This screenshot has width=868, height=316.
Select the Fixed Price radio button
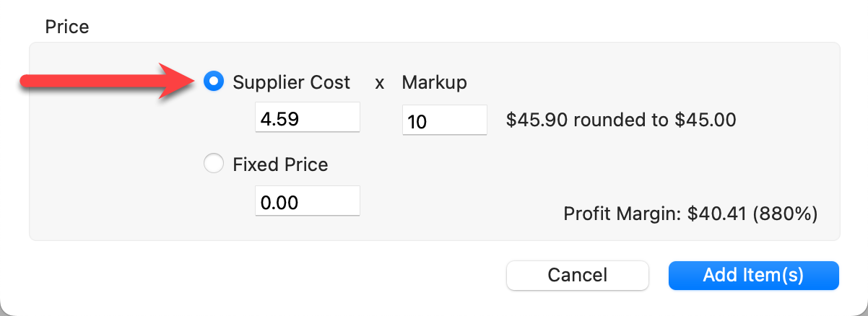point(214,164)
